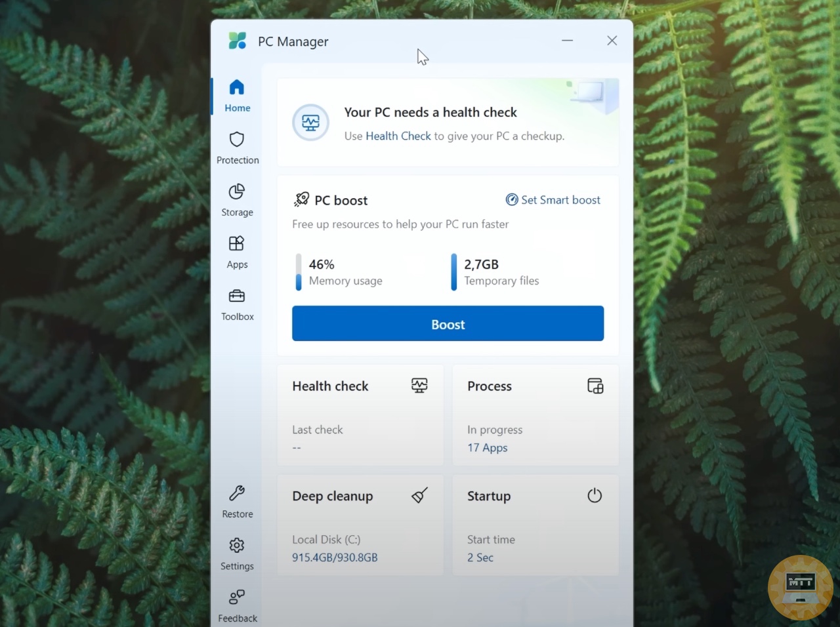Select the Home label in sidebar
The image size is (840, 627).
point(238,108)
